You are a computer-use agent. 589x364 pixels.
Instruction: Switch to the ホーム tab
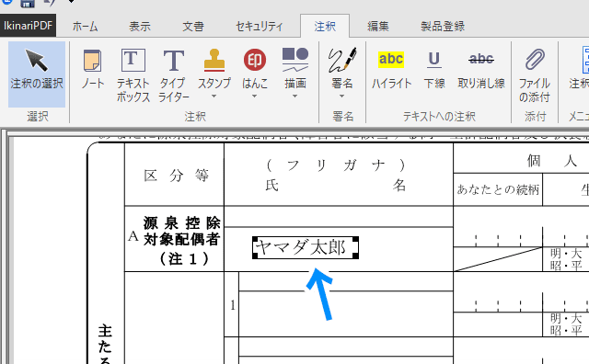click(x=86, y=27)
